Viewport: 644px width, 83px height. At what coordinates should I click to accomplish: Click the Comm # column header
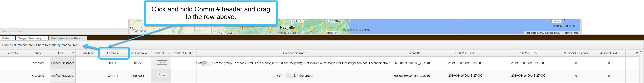click(x=113, y=53)
